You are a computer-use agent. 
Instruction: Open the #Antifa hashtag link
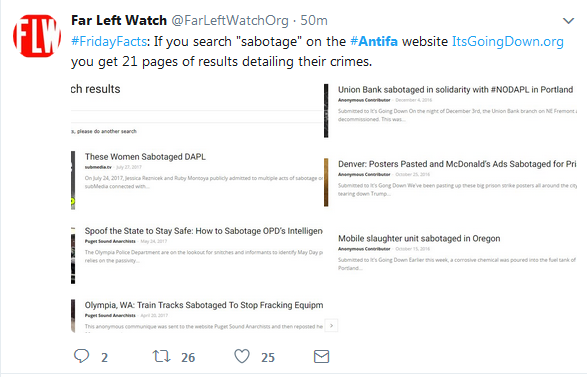point(374,42)
